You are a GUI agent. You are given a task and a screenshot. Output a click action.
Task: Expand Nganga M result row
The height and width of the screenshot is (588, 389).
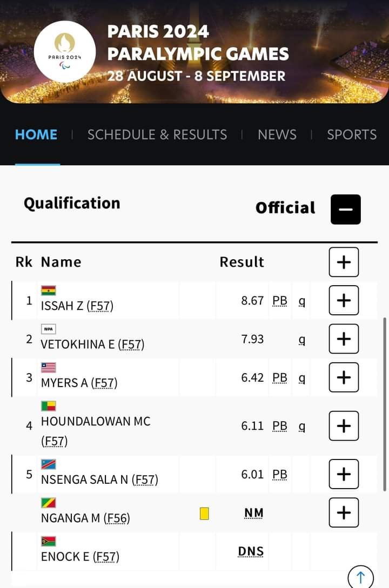point(344,512)
